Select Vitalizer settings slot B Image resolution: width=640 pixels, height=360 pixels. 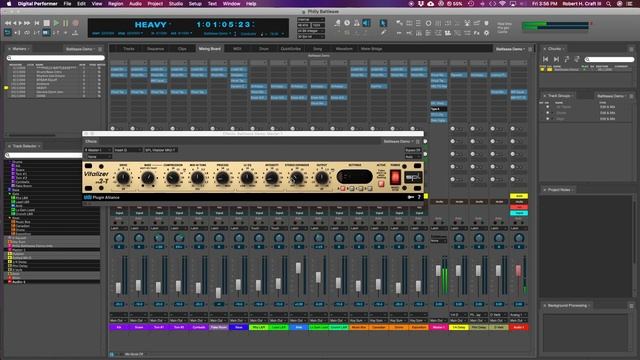[x=351, y=189]
